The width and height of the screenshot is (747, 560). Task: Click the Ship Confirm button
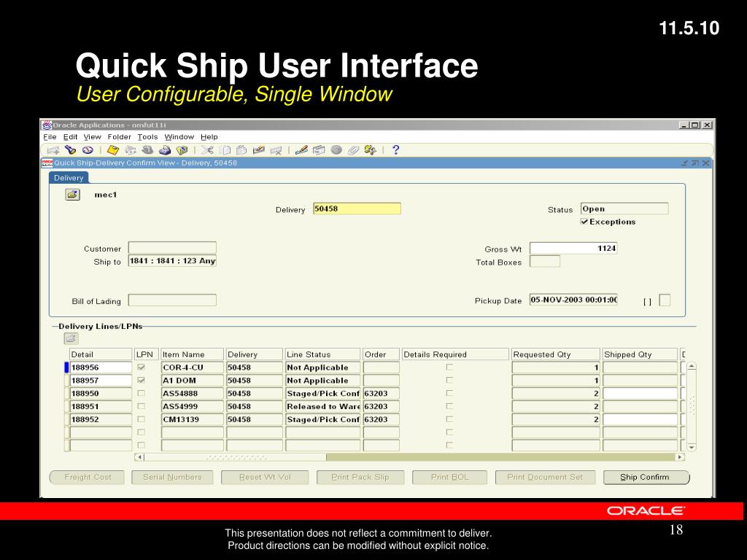pos(646,477)
